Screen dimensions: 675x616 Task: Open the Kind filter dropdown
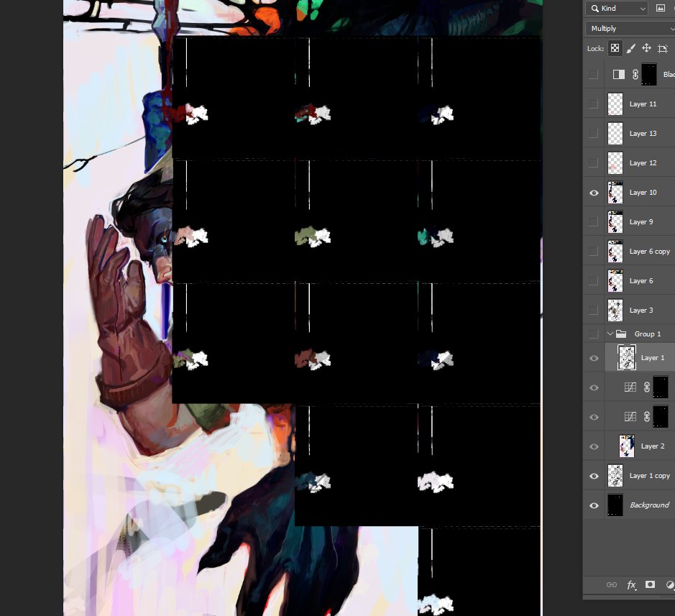tap(617, 8)
